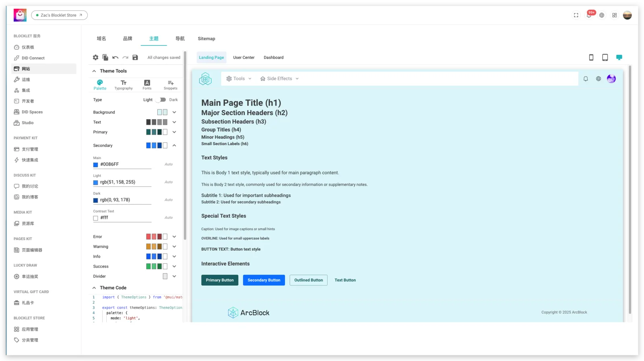Click Secondary Button in preview
644x361 pixels.
coord(264,280)
